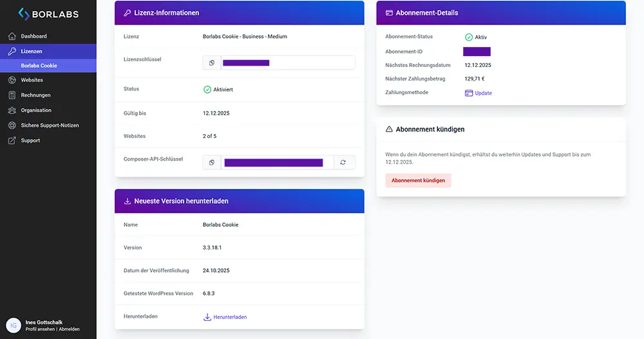Click the 'Composer-API-Schlüssel' label
The height and width of the screenshot is (339, 644).
click(x=153, y=159)
